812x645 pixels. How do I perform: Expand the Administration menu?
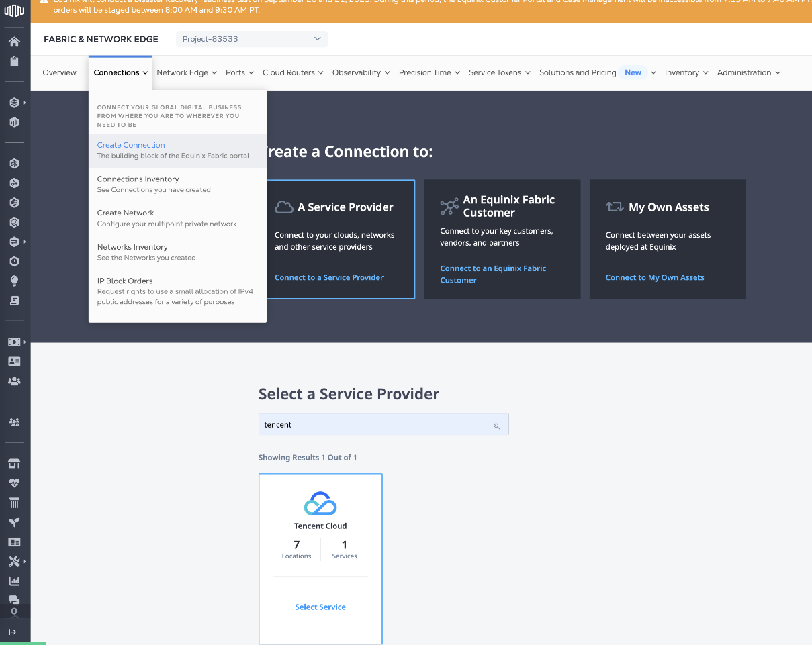point(749,72)
